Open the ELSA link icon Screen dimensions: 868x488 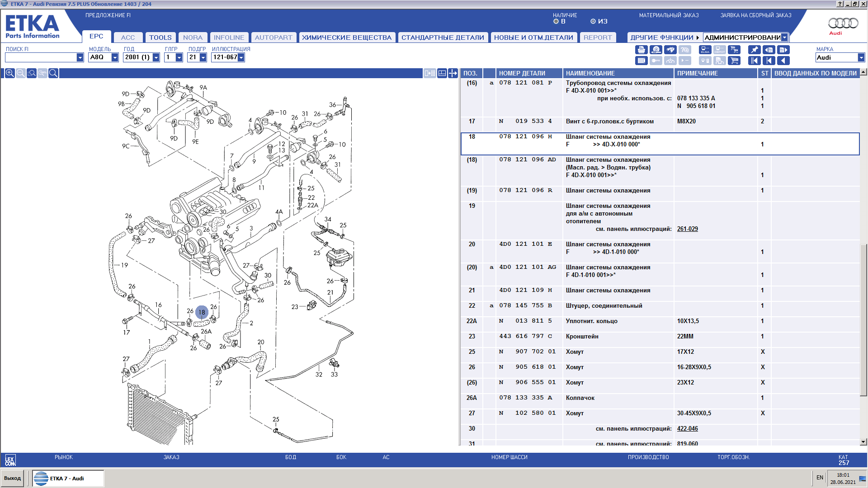[705, 50]
